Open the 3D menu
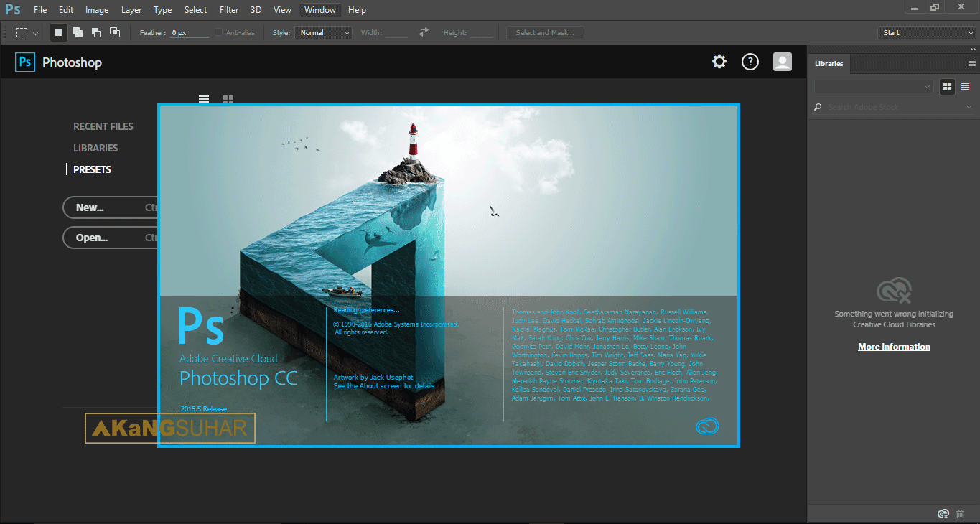Viewport: 980px width, 524px height. point(256,10)
